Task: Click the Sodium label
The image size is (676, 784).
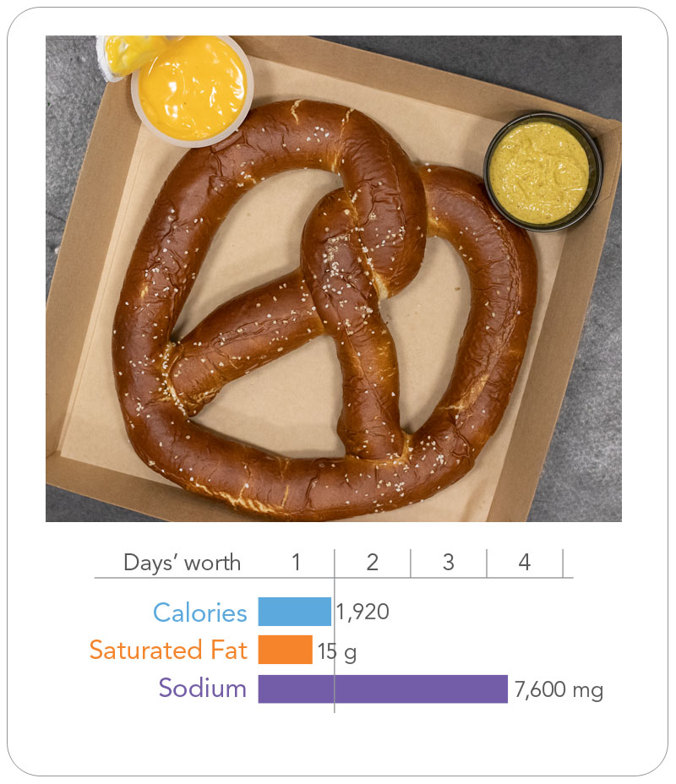Action: pyautogui.click(x=203, y=688)
